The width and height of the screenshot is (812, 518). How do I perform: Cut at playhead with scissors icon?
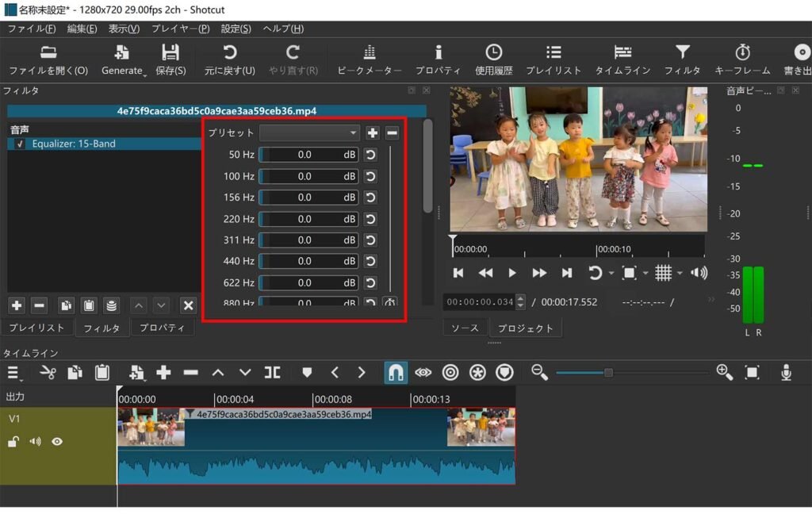[x=49, y=372]
